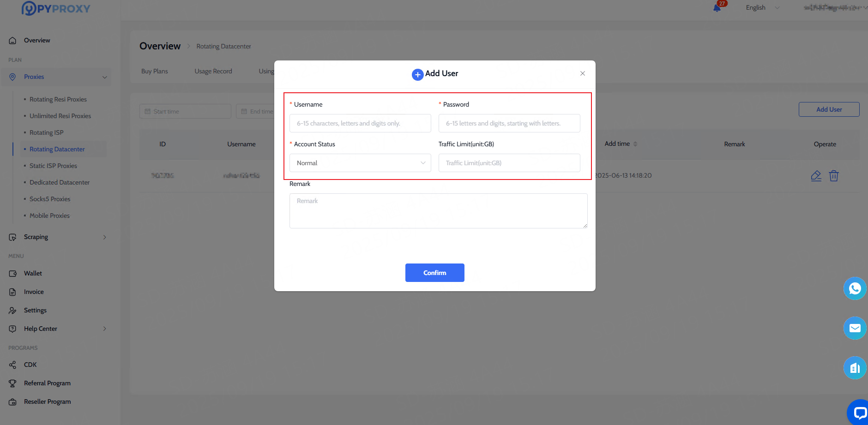Focus the Username input field
The width and height of the screenshot is (868, 425).
pyautogui.click(x=360, y=123)
